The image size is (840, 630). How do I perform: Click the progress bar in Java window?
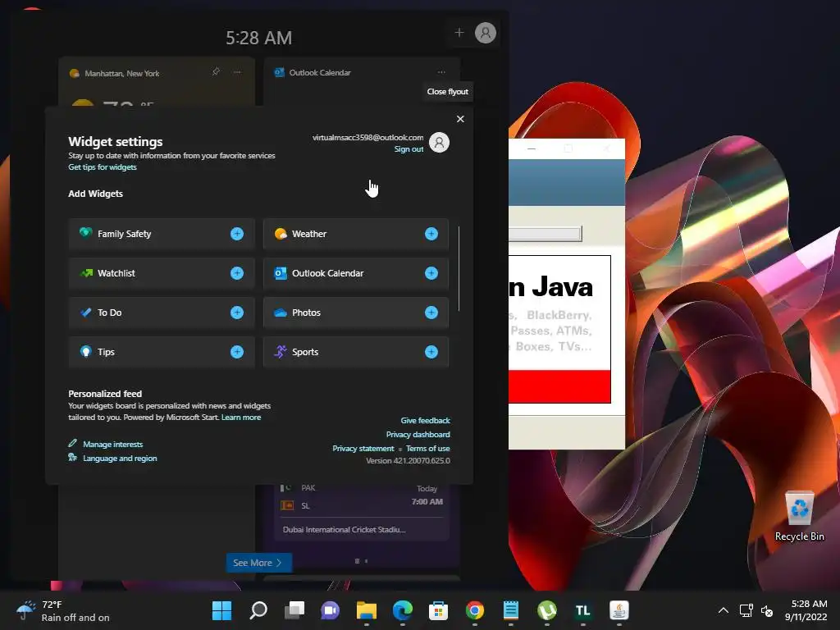click(545, 234)
